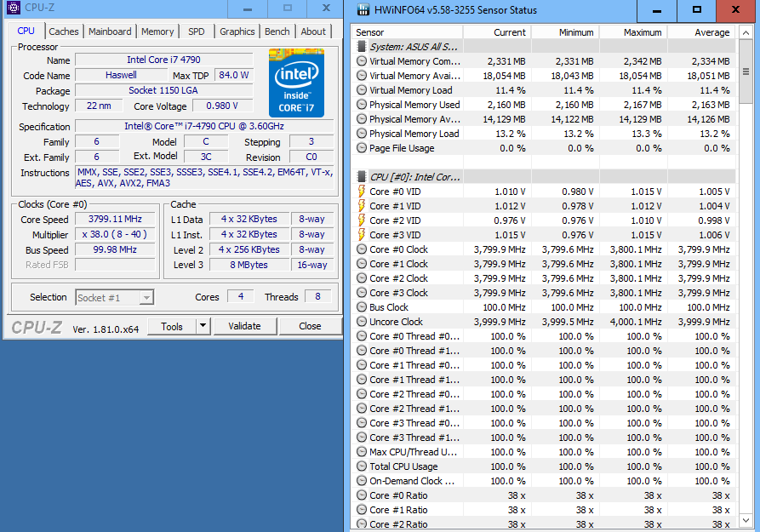Click the icon beside Core #0 Thread #0 row
Viewport: 760px width, 532px height.
pyautogui.click(x=362, y=336)
